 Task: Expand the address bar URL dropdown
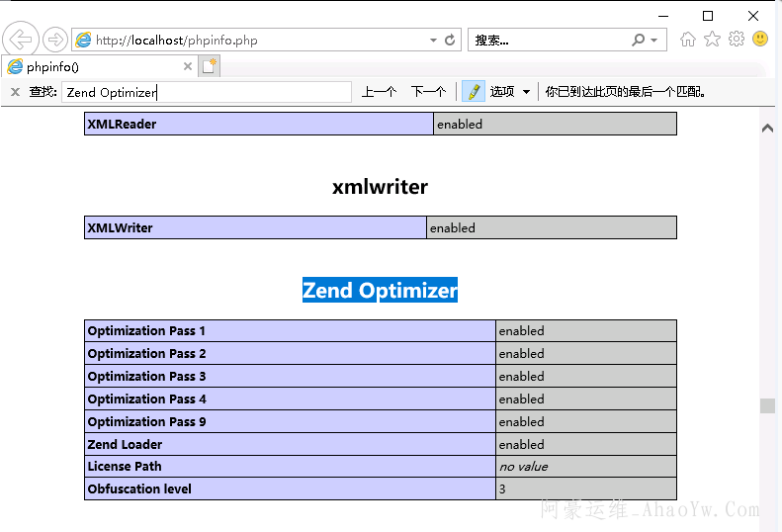point(433,41)
